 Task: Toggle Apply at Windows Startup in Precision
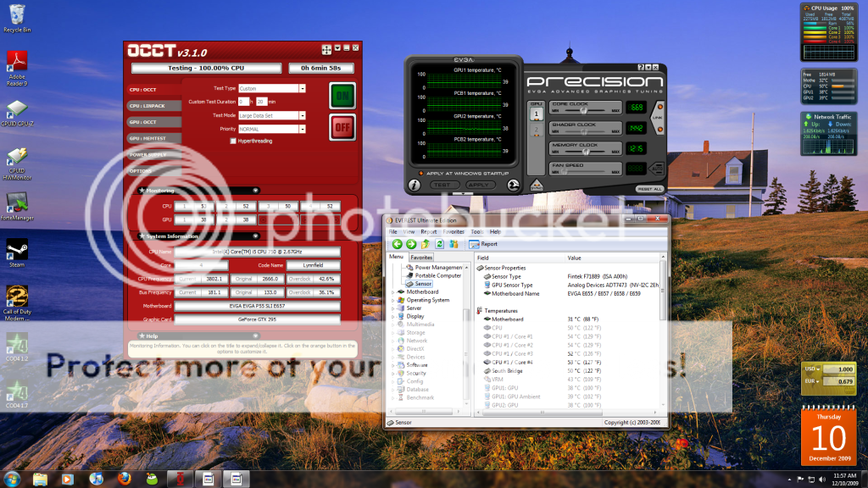(x=421, y=173)
